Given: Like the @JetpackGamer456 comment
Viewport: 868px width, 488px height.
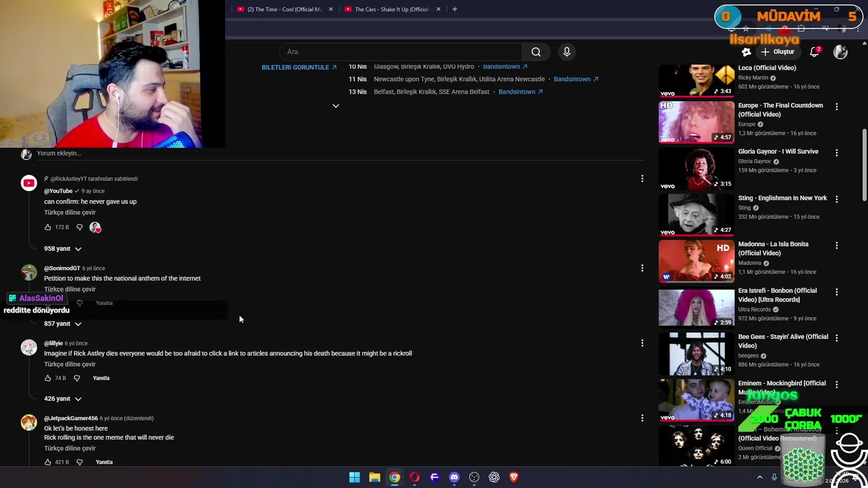Looking at the screenshot, I should click(47, 462).
